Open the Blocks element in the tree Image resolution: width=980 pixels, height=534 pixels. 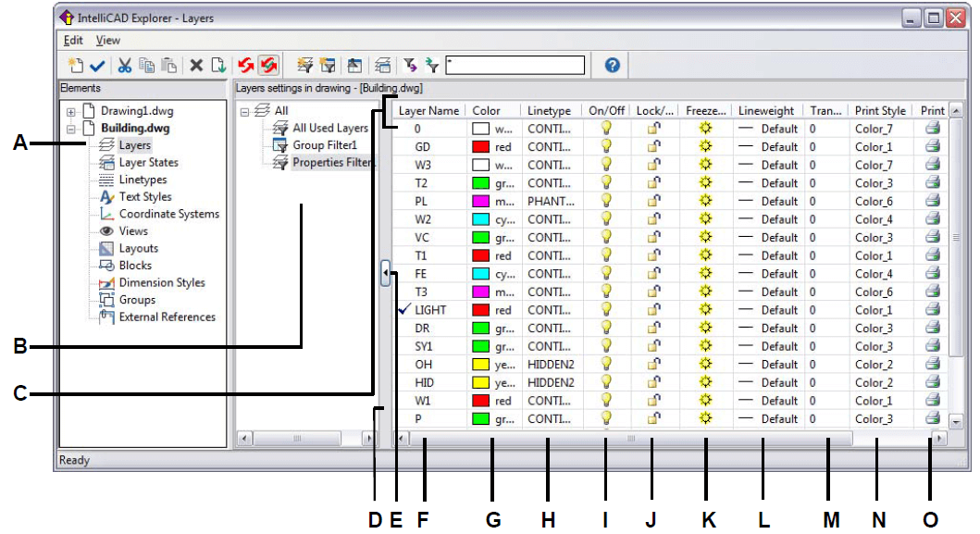click(x=135, y=266)
